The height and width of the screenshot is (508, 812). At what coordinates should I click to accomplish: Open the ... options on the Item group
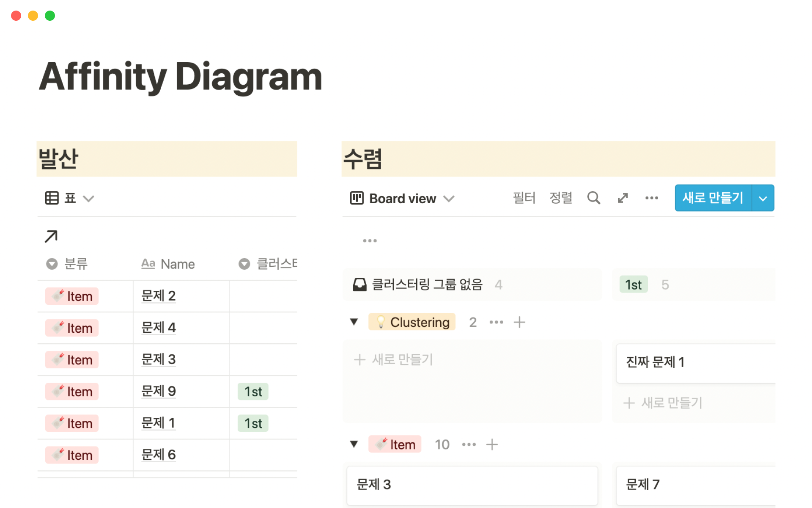[x=469, y=444]
